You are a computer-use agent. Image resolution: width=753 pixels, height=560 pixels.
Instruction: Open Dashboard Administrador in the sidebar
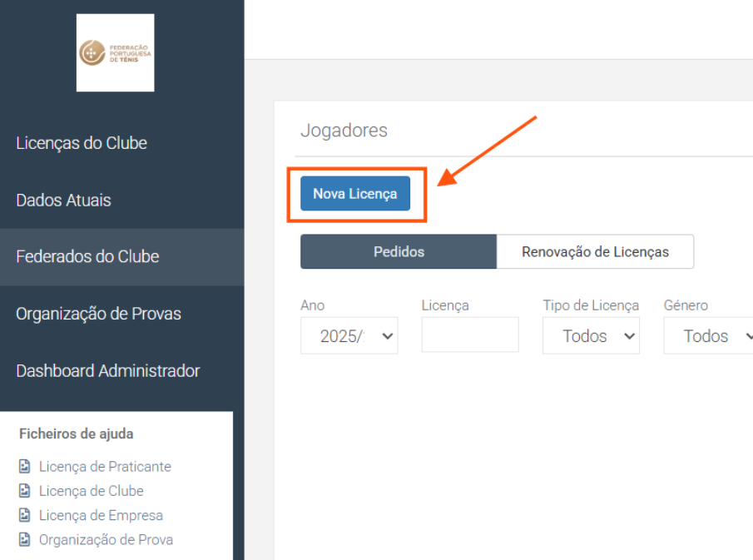pos(108,371)
